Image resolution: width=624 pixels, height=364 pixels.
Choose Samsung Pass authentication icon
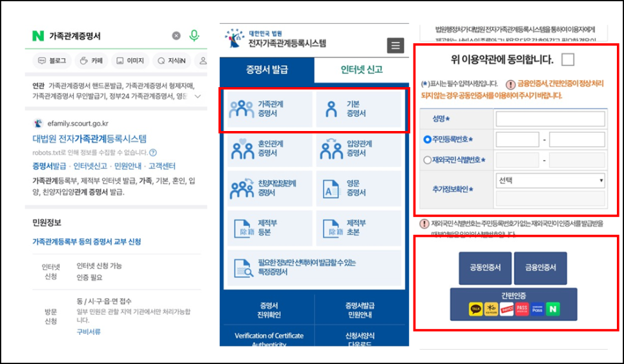click(x=537, y=309)
